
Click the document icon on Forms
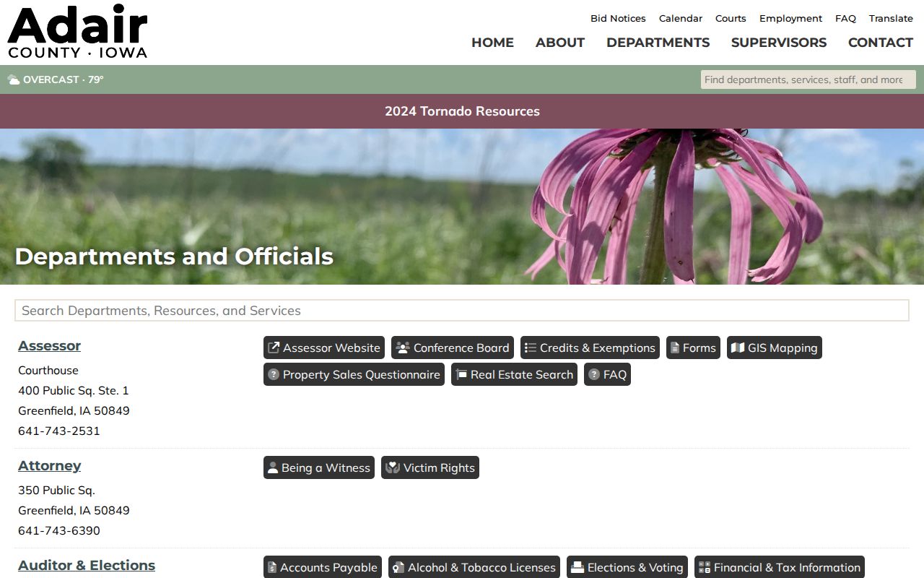[675, 348]
